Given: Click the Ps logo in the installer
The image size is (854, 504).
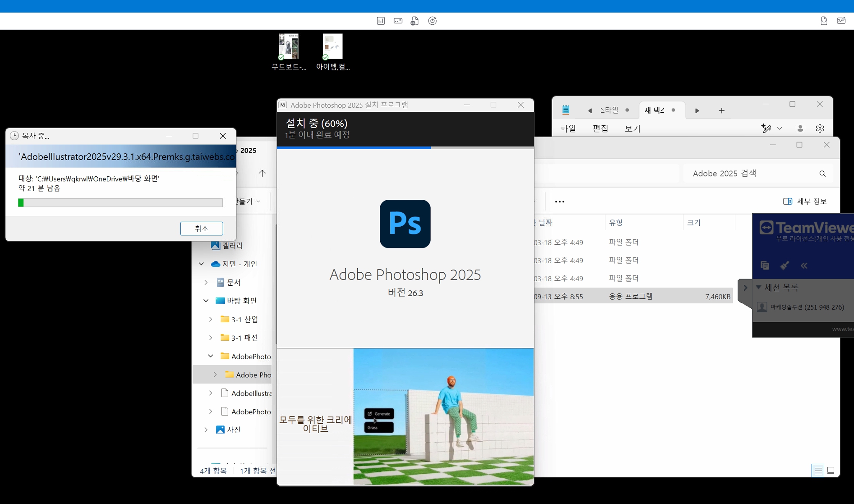Looking at the screenshot, I should point(405,224).
